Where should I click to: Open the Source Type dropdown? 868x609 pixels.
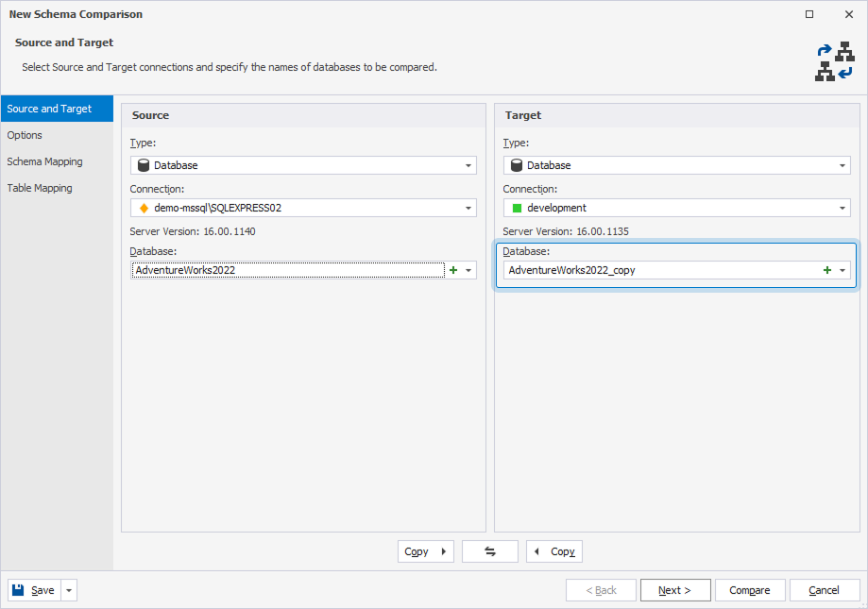(x=469, y=164)
